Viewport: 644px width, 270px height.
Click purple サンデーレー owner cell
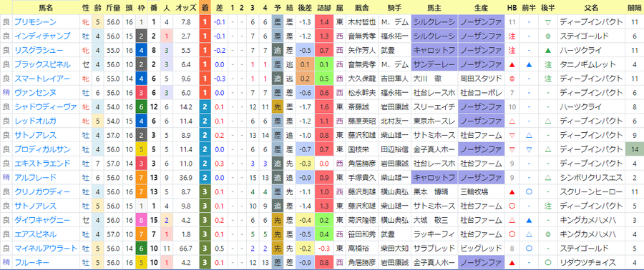[434, 64]
